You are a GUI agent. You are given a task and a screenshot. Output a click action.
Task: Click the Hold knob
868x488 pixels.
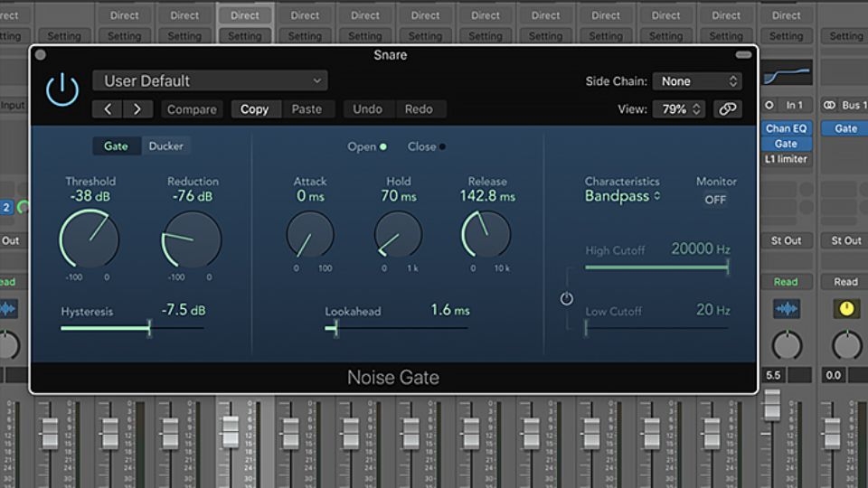tap(399, 235)
